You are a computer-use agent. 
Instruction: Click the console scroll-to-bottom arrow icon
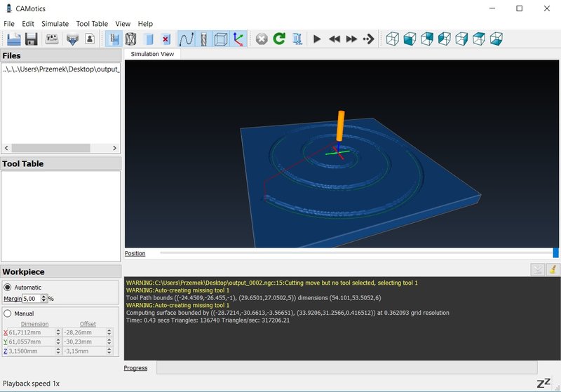537,269
